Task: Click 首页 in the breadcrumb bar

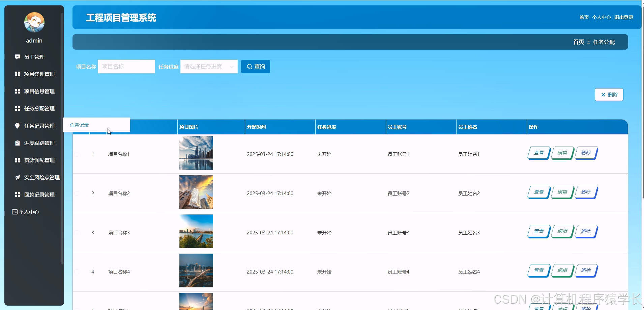Action: point(579,42)
